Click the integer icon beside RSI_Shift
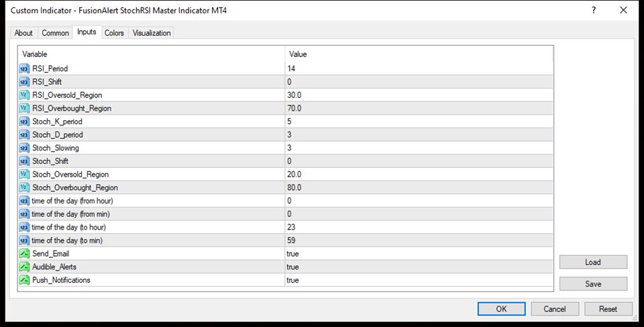This screenshot has width=644, height=327. (25, 82)
